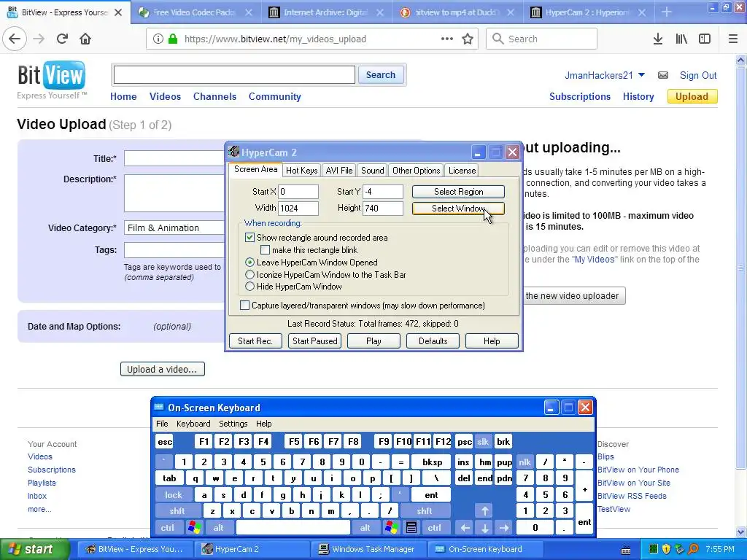Image resolution: width=747 pixels, height=560 pixels.
Task: Click the application menu key on On-Screen Keyboard
Action: [411, 528]
